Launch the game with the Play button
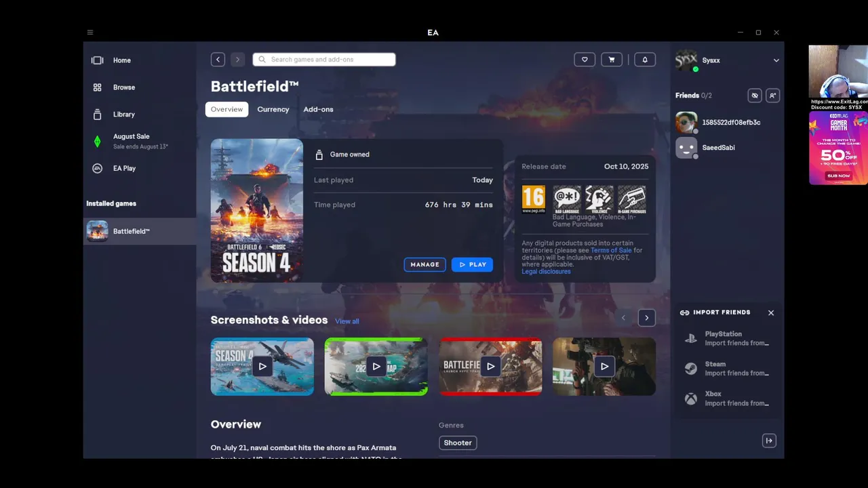 [472, 264]
